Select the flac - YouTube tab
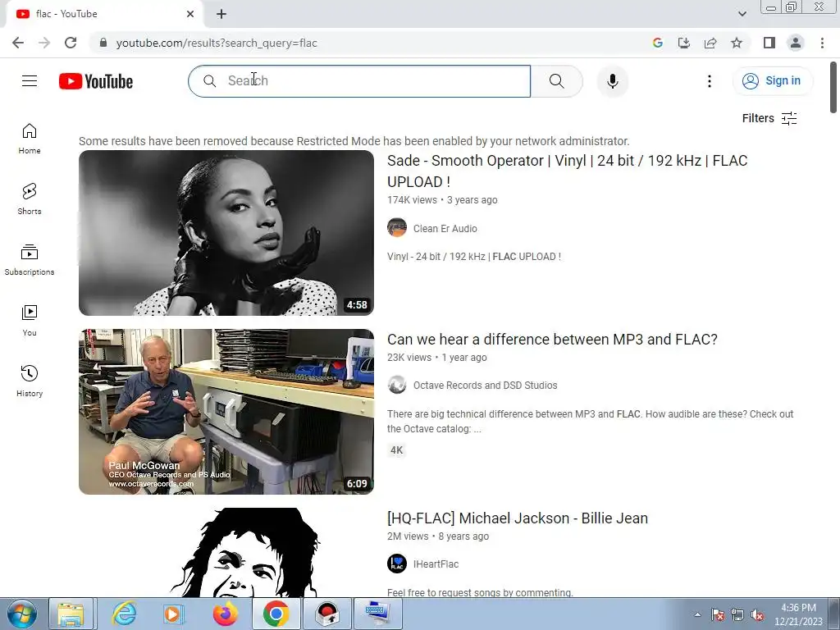 pos(104,14)
